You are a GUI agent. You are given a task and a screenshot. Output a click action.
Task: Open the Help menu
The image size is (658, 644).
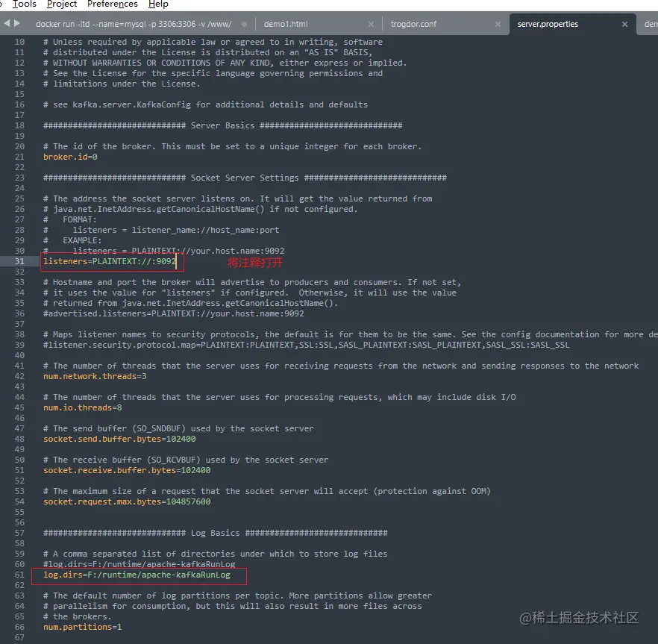[158, 4]
